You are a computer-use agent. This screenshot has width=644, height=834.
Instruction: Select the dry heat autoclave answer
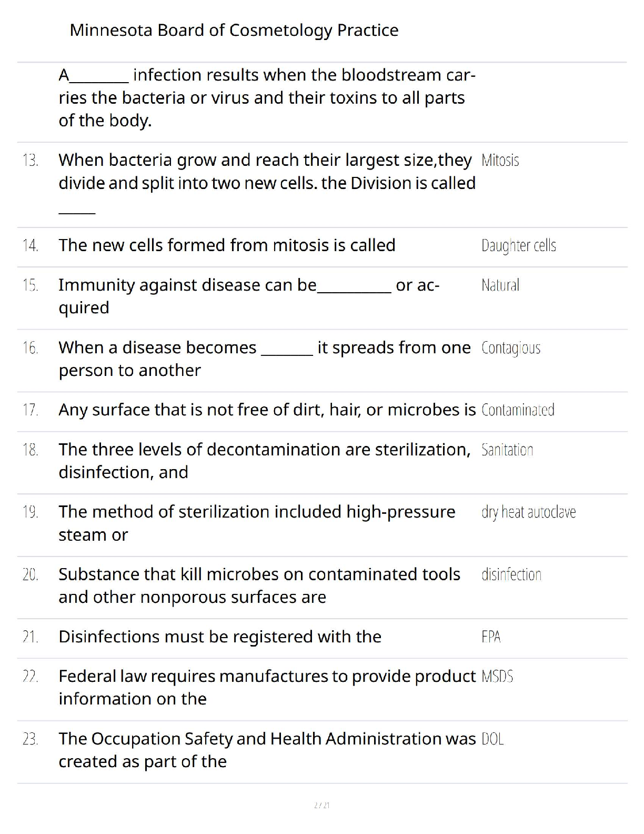pyautogui.click(x=528, y=512)
